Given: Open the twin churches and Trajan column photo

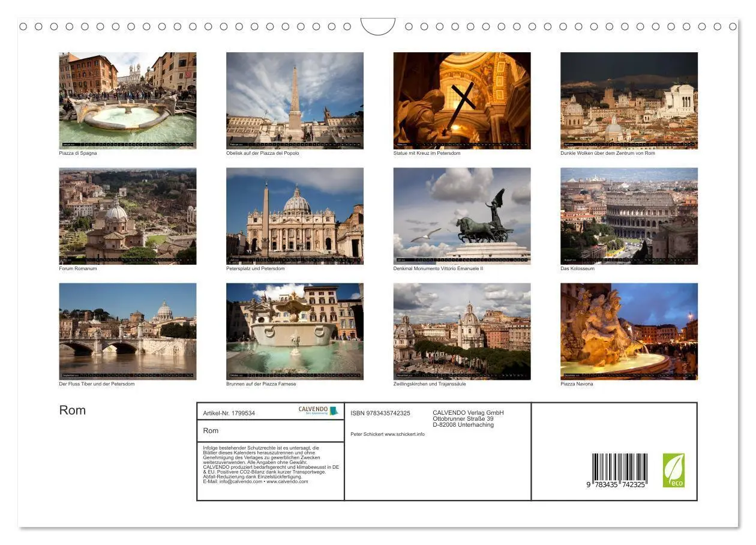Looking at the screenshot, I should [x=462, y=331].
